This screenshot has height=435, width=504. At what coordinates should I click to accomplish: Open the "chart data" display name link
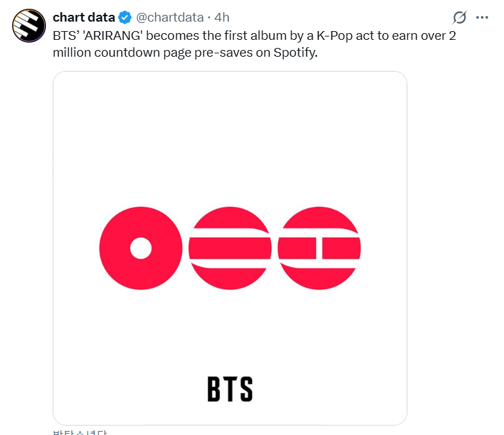84,18
